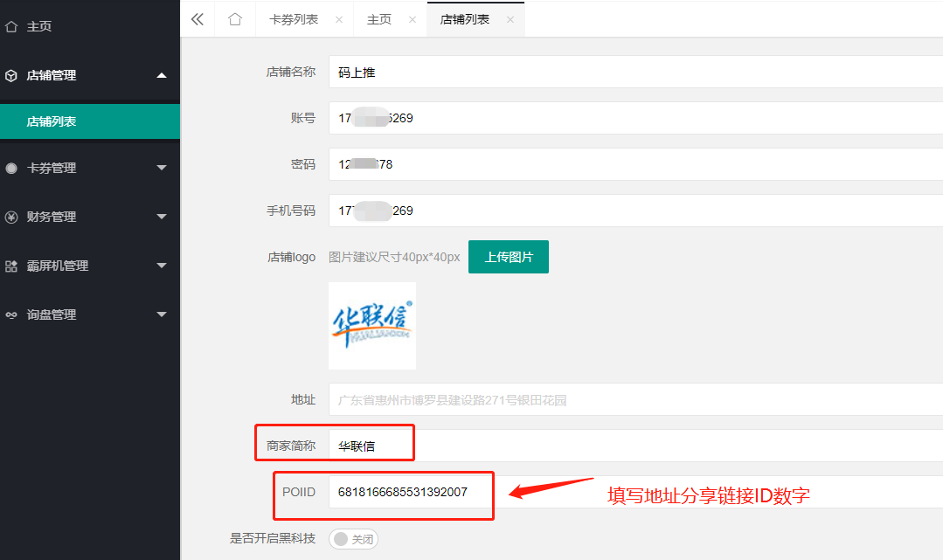Screen dimensions: 943x560
Task: Expand the 询盘管理 menu arrow
Action: 161,314
